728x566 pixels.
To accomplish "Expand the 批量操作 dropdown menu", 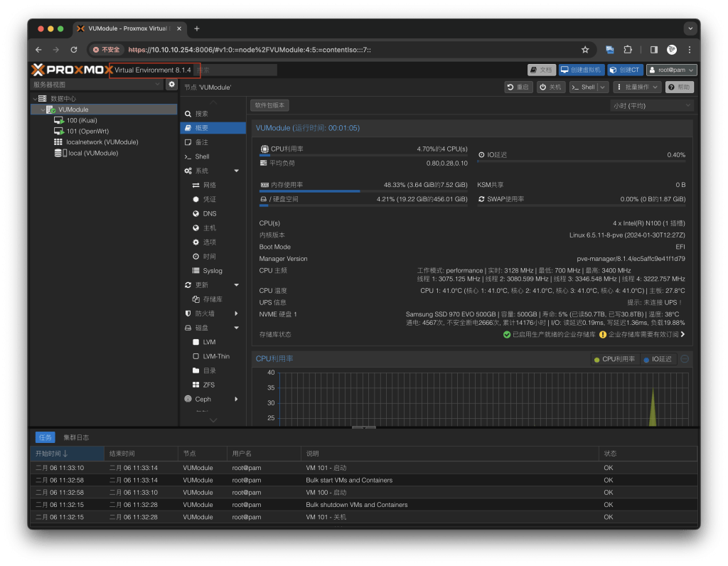I will (637, 87).
